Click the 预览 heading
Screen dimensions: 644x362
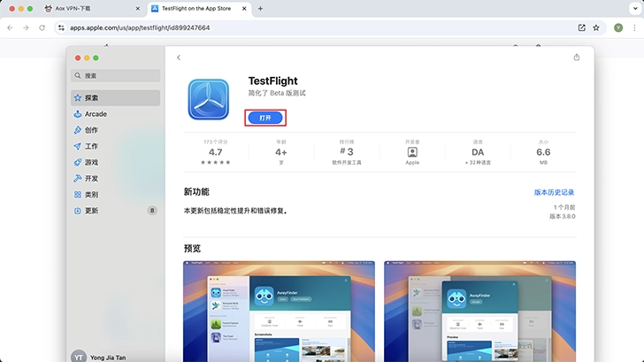(192, 249)
